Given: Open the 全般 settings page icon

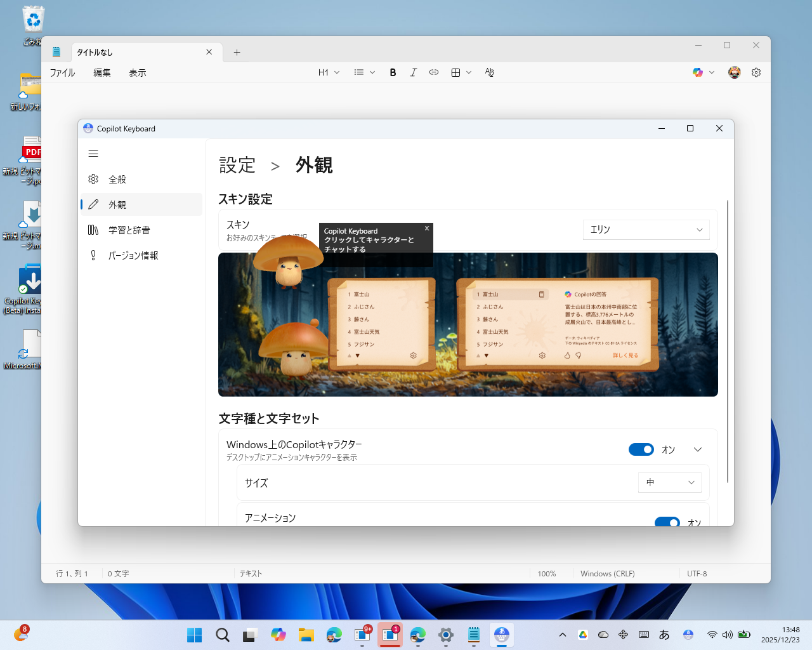Looking at the screenshot, I should pyautogui.click(x=93, y=179).
